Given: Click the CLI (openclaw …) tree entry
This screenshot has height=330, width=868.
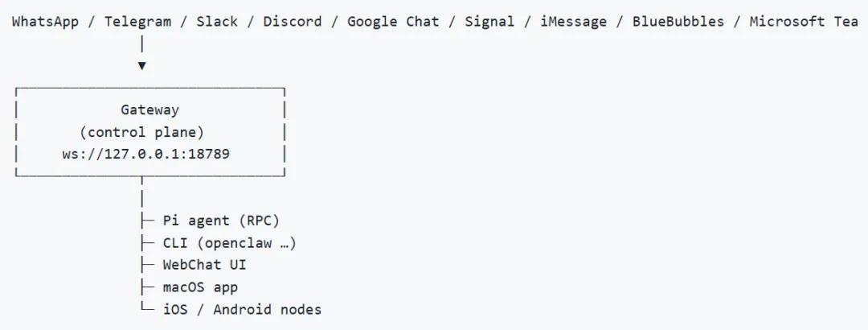Looking at the screenshot, I should click(230, 243).
